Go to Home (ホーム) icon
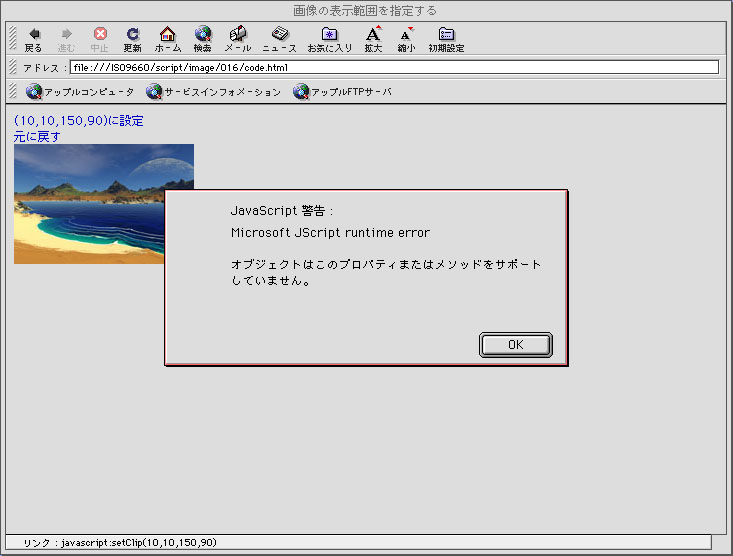 (x=167, y=34)
